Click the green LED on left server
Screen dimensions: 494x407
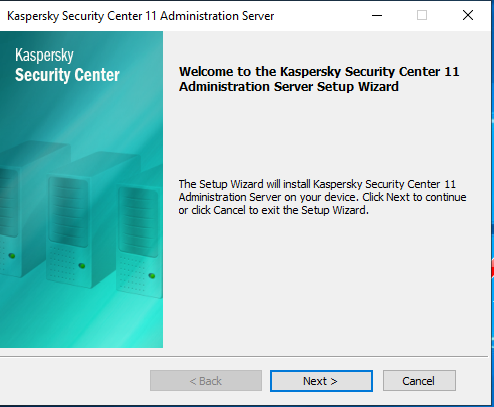12,256
